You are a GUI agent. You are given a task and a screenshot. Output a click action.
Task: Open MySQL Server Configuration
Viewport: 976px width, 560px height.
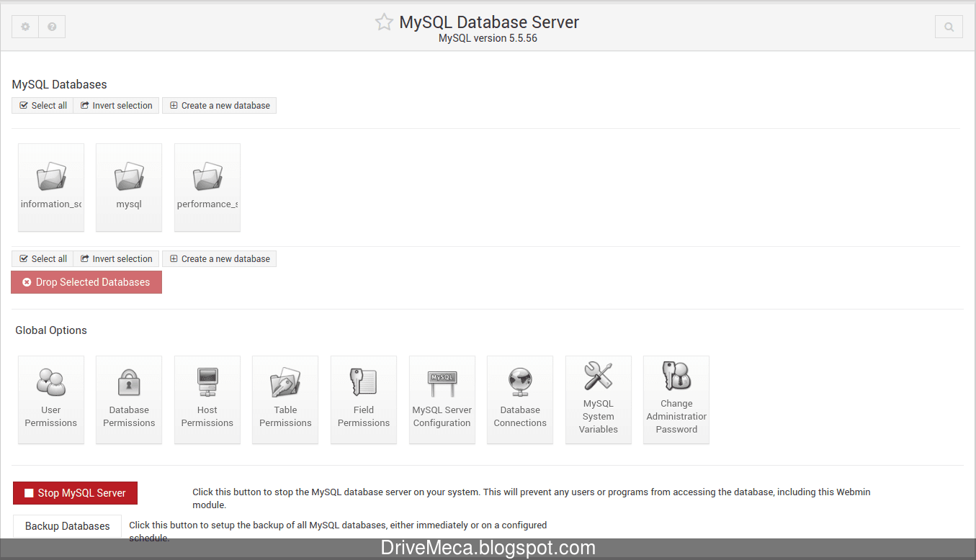click(442, 399)
